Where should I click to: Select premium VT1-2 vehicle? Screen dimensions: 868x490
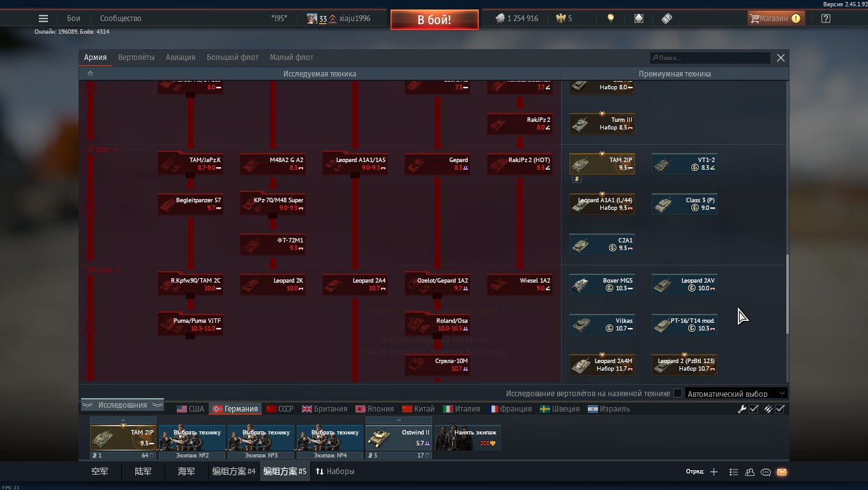(684, 163)
